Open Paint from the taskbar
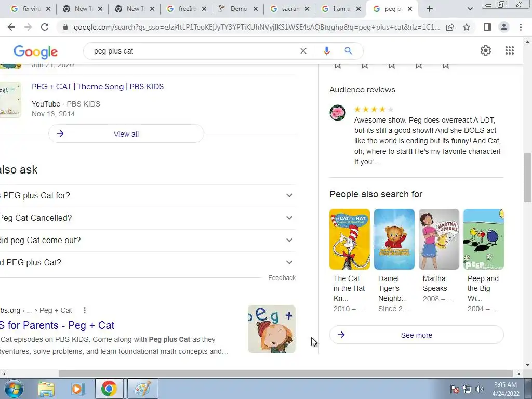 coord(143,389)
